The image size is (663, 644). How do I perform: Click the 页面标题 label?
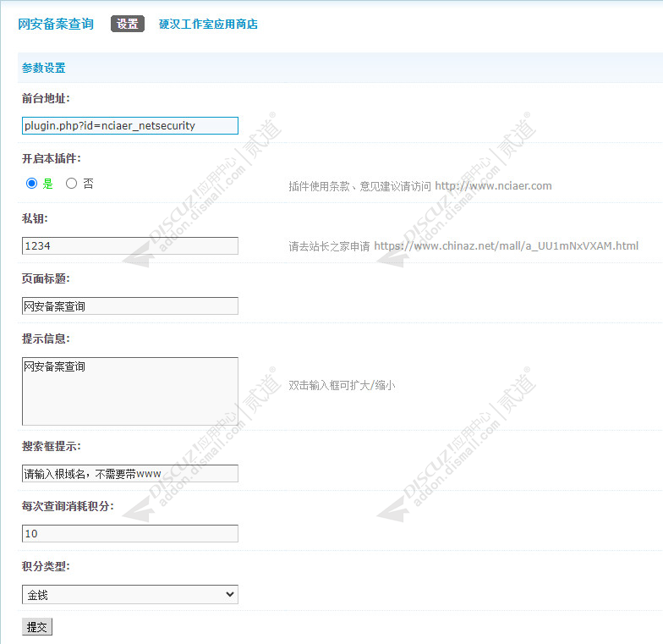[x=46, y=279]
